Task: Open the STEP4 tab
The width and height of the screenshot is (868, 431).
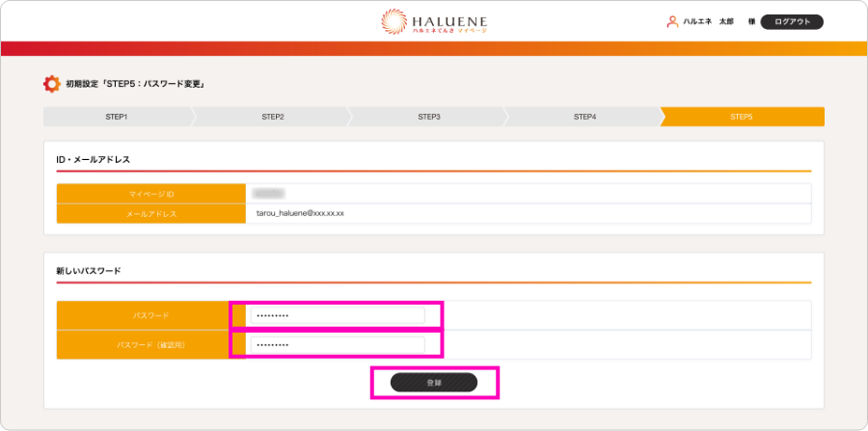Action: (x=585, y=117)
